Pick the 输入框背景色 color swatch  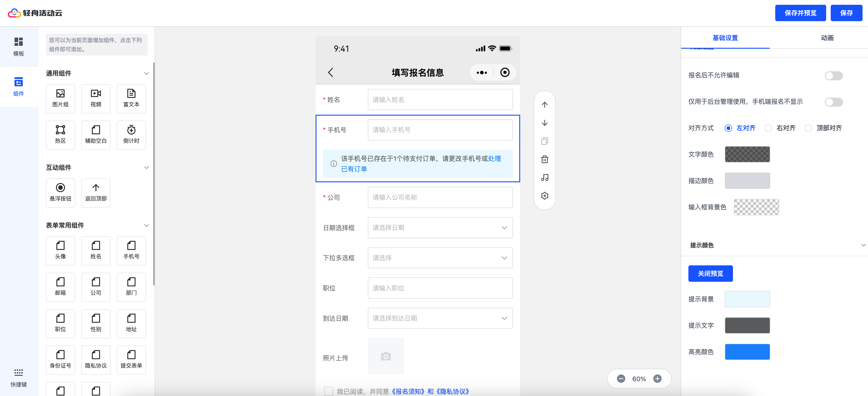pyautogui.click(x=756, y=207)
